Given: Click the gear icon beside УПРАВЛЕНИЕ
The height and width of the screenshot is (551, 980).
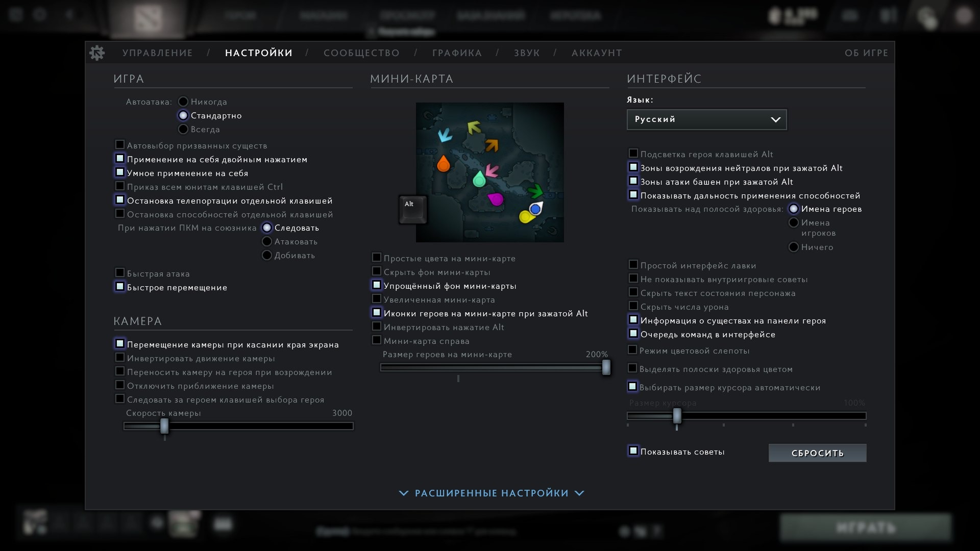Looking at the screenshot, I should pyautogui.click(x=97, y=53).
